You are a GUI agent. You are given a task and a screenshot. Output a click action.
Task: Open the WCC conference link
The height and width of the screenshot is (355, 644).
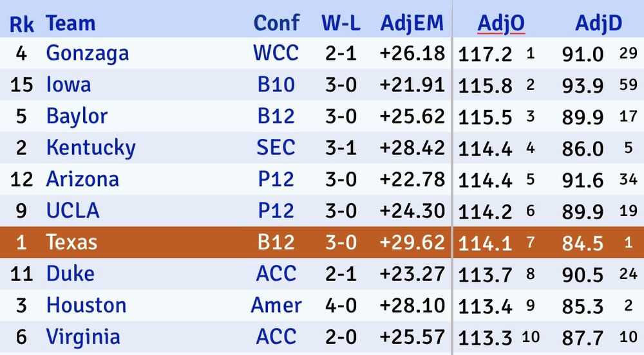276,53
